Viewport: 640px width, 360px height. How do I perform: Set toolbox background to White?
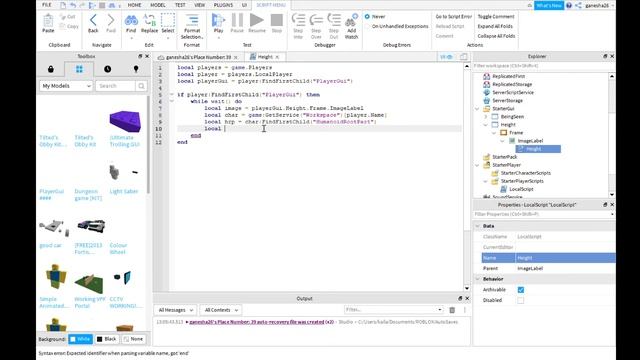point(80,339)
